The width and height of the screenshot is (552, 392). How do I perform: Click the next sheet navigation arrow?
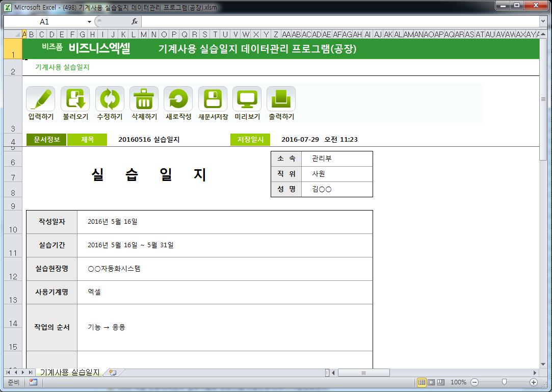tap(23, 372)
